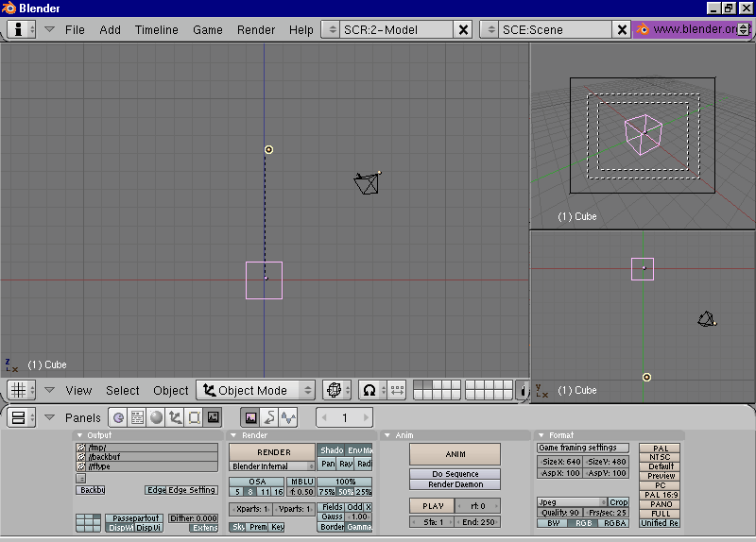Select the camera object in front view
The height and width of the screenshot is (542, 756).
pyautogui.click(x=368, y=183)
